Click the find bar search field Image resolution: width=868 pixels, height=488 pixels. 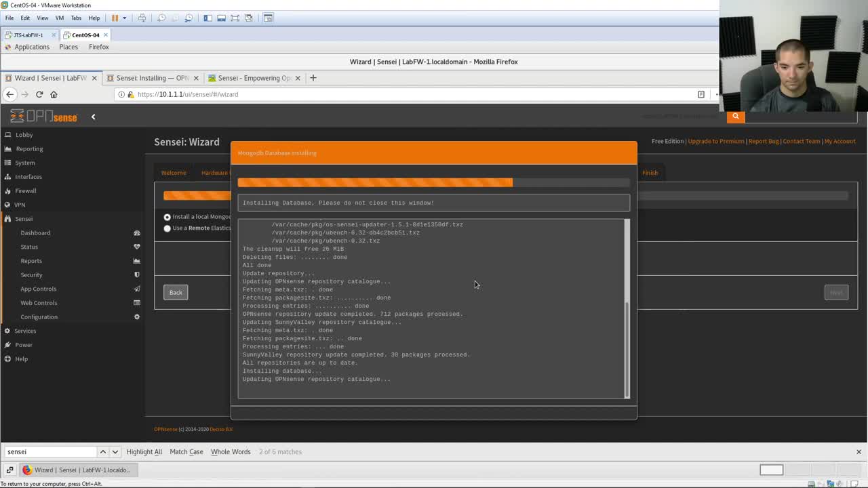click(x=51, y=451)
